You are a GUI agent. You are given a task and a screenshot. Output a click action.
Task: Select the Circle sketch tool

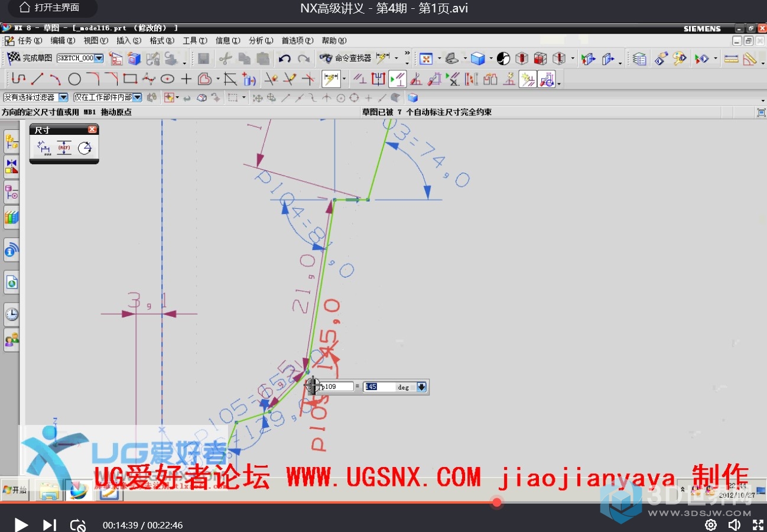(x=74, y=79)
